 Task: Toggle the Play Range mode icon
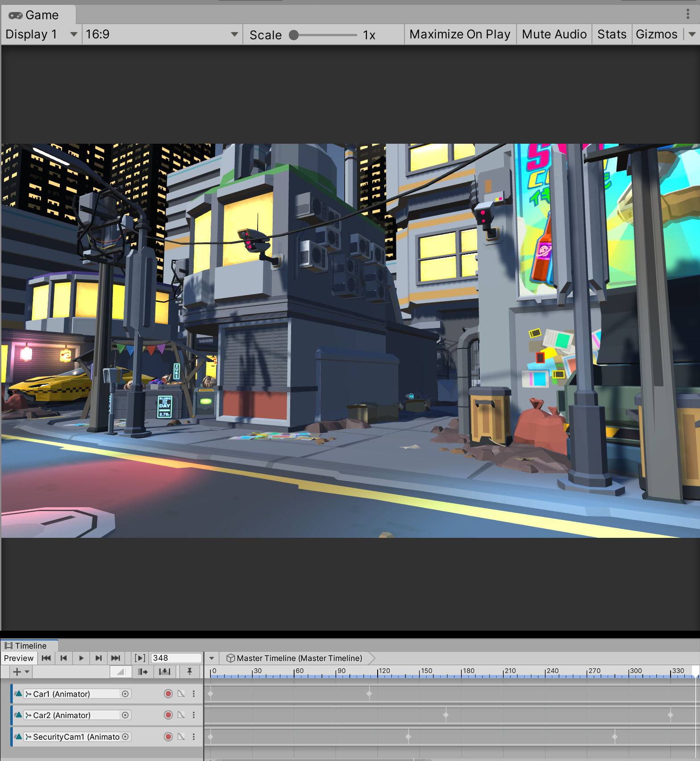point(140,658)
